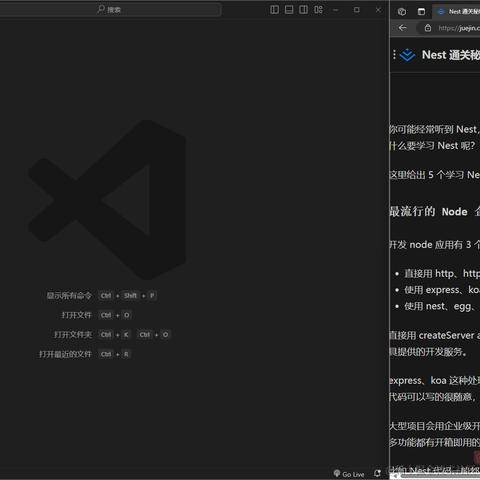Screen dimensions: 480x480
Task: Toggle the primary sidebar layout icon
Action: 274,10
